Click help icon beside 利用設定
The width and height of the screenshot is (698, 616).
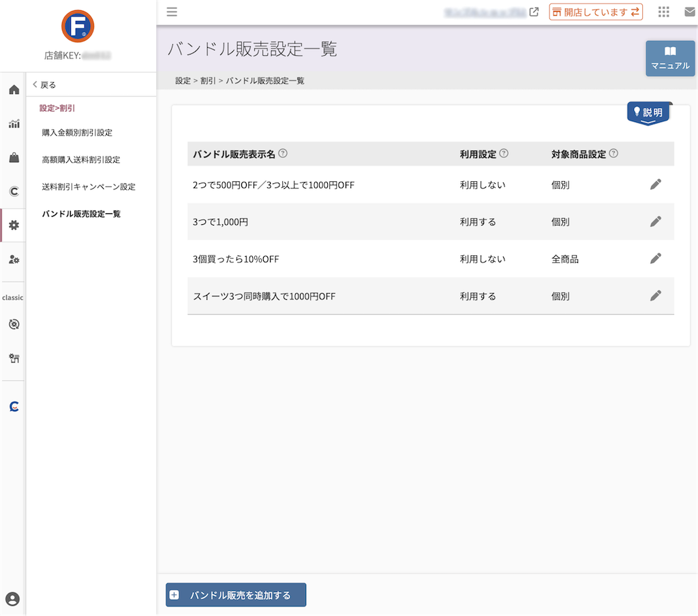pos(504,153)
